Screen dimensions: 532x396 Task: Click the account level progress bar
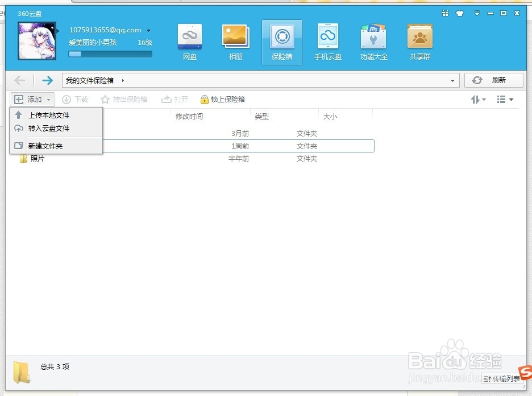coord(110,53)
